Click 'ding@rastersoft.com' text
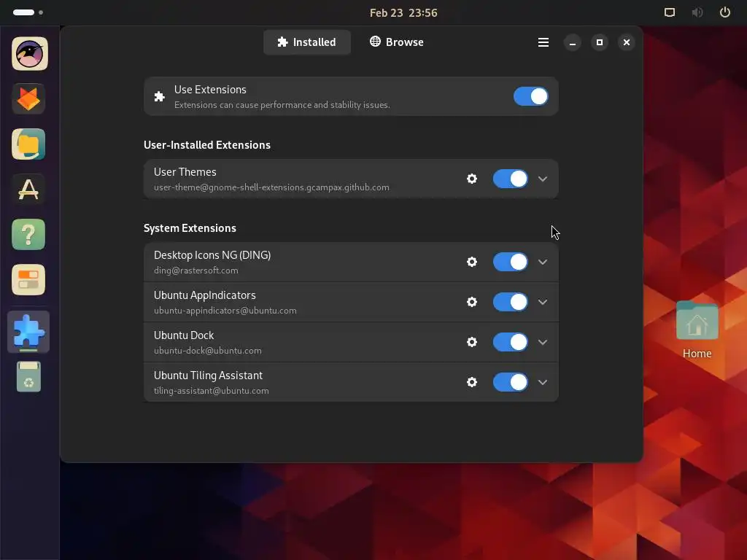 pyautogui.click(x=196, y=271)
